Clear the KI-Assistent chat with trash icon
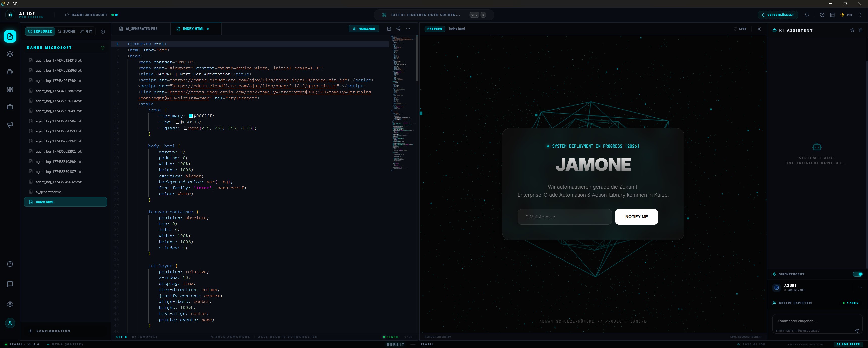The height and width of the screenshot is (348, 868). [861, 30]
